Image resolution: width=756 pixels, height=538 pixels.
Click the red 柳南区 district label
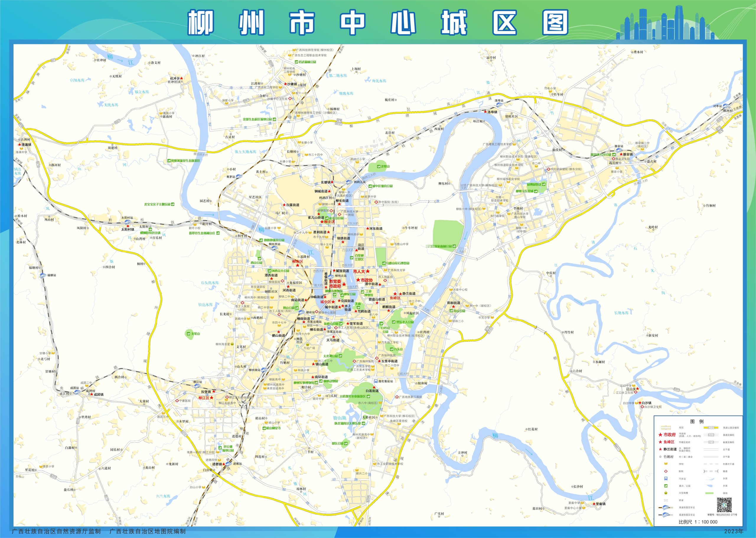click(x=297, y=261)
